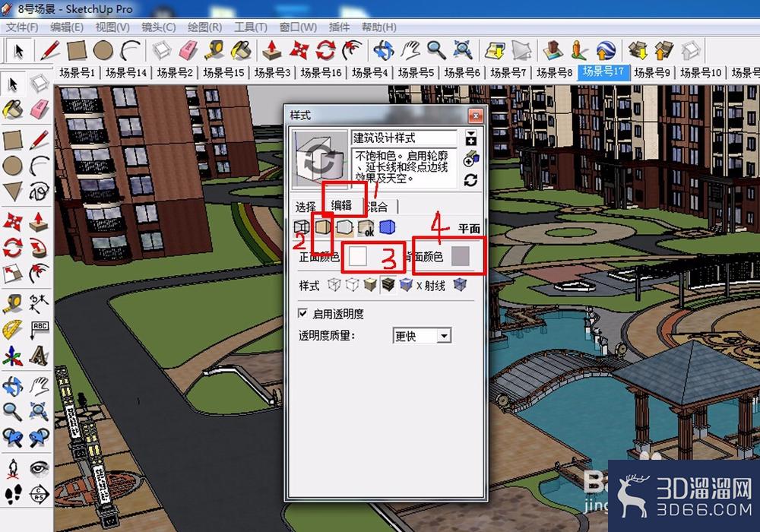Switch to scene tab 场景号1
The height and width of the screenshot is (532, 760).
coord(78,73)
